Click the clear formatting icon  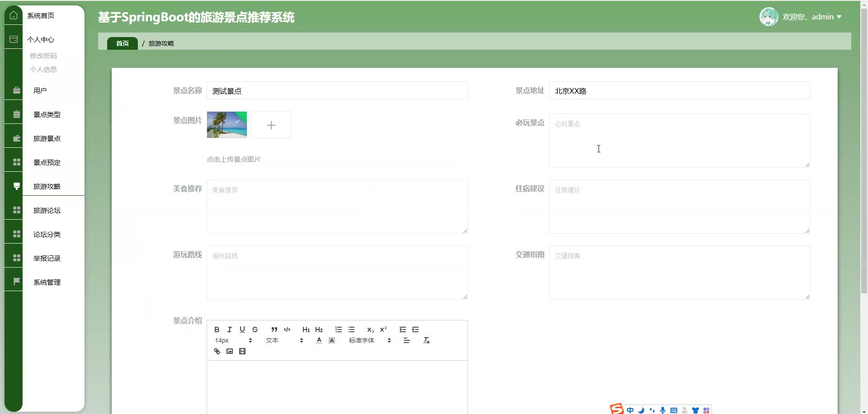tap(426, 340)
